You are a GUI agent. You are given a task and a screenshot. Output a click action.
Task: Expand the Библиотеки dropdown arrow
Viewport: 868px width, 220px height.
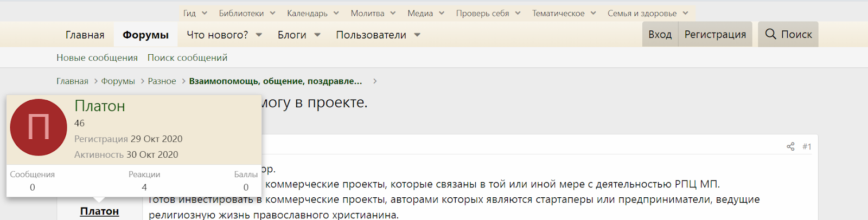pyautogui.click(x=272, y=13)
